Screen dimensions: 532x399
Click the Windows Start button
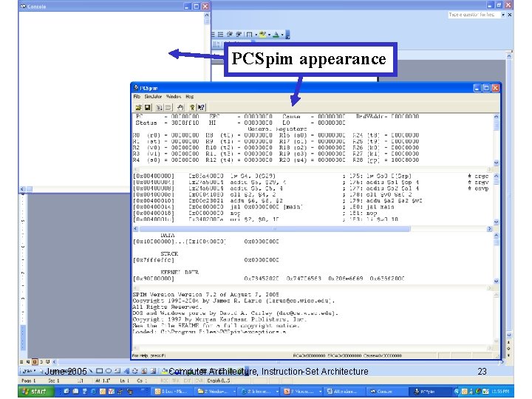point(36,392)
